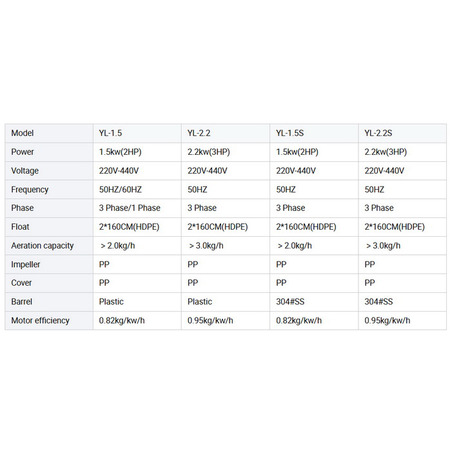Click the 2.2kw(3HP) power cell for YL-2.2
The width and height of the screenshot is (450, 450).
click(226, 152)
